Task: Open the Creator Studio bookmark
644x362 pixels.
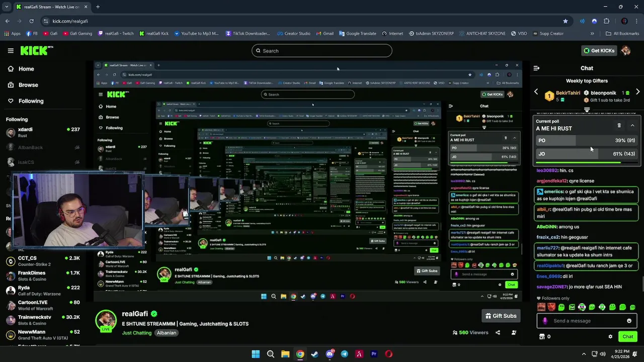Action: 293,34
